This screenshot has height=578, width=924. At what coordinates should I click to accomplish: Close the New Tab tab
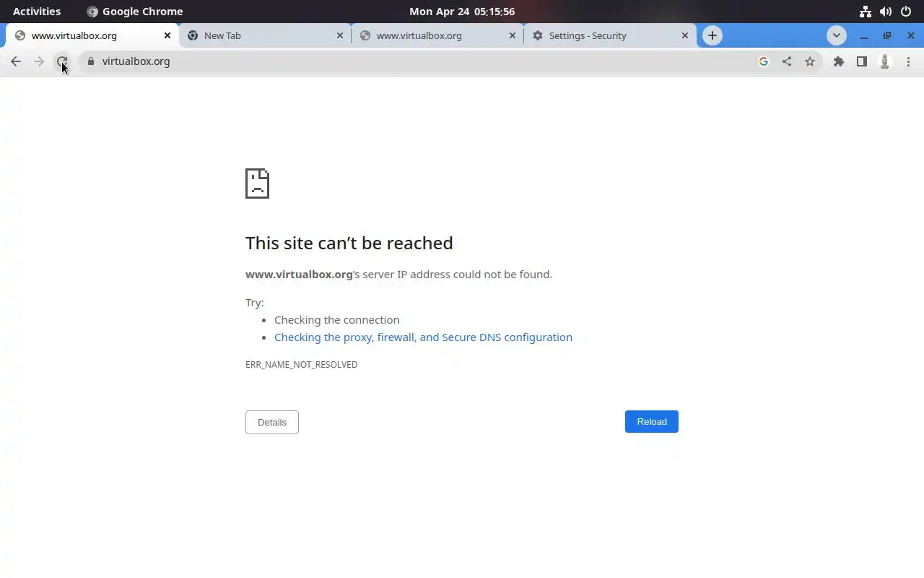340,35
